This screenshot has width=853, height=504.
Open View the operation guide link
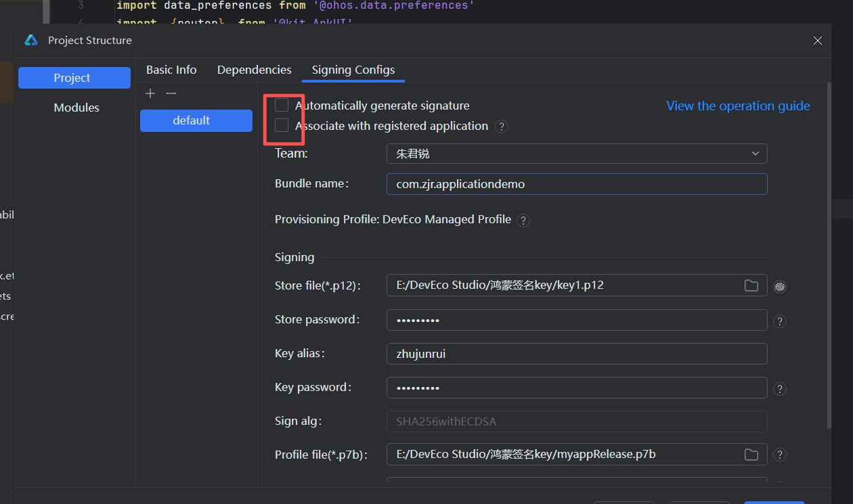tap(738, 106)
